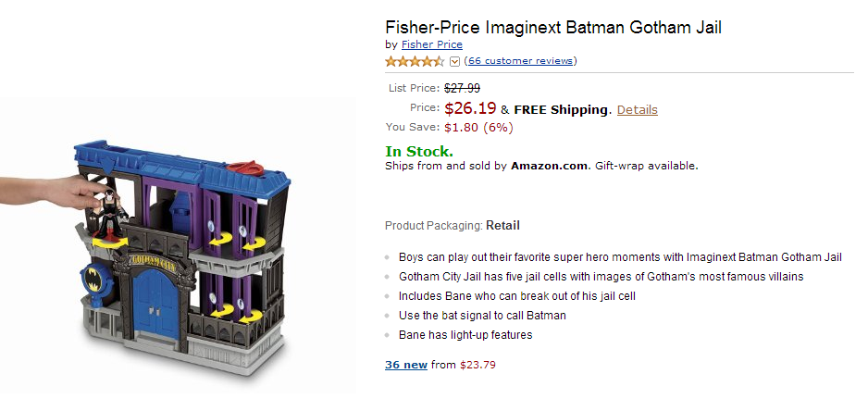Open the 66 customer reviews link
This screenshot has width=868, height=411.
click(x=521, y=61)
